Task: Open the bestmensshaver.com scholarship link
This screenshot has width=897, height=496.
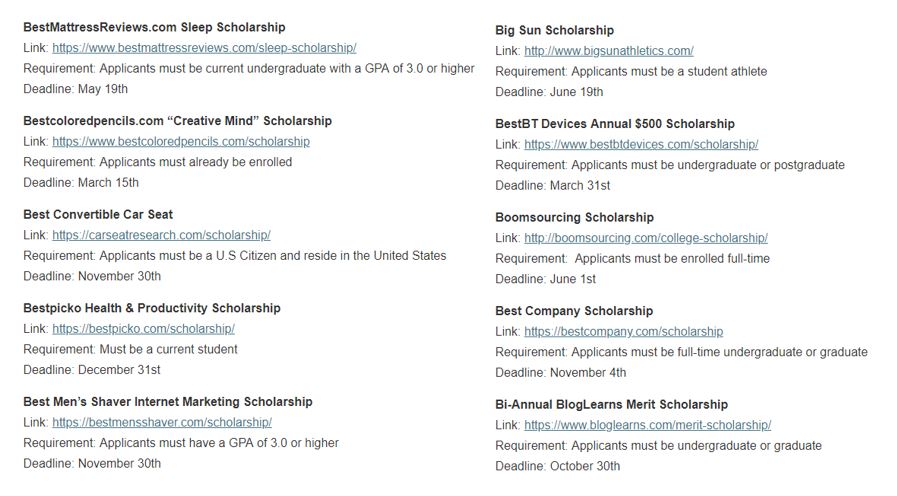Action: 162,423
